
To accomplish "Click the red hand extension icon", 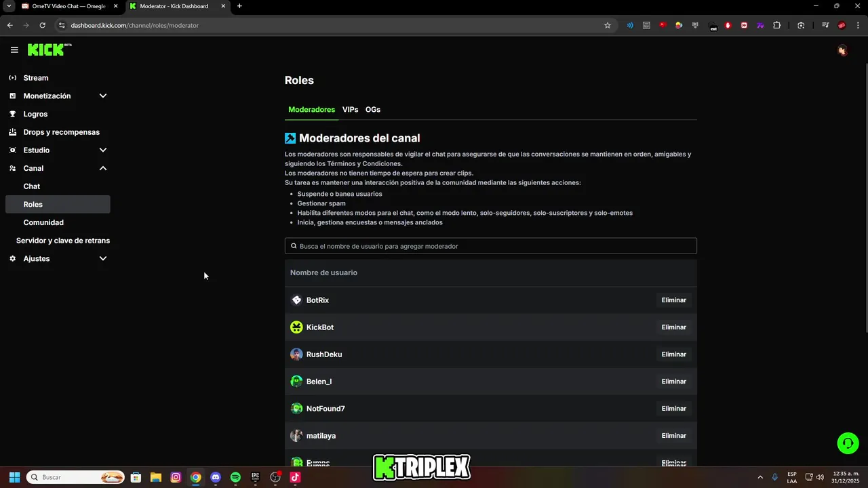I will 728,25.
